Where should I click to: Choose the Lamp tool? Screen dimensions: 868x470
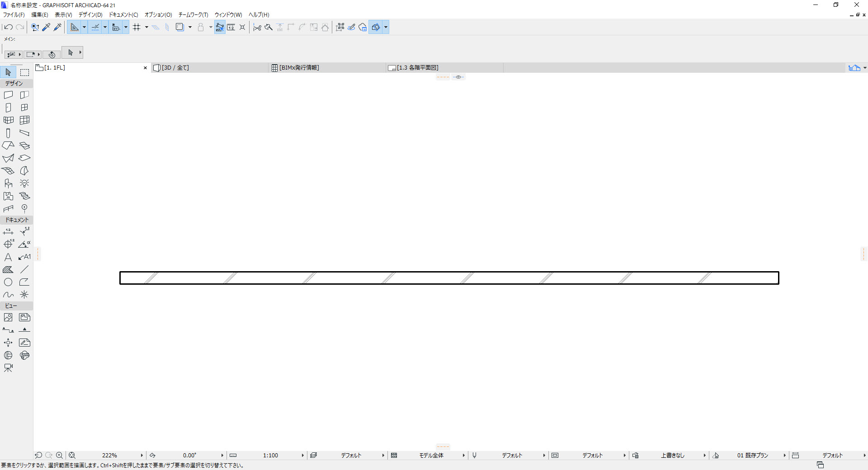[24, 183]
